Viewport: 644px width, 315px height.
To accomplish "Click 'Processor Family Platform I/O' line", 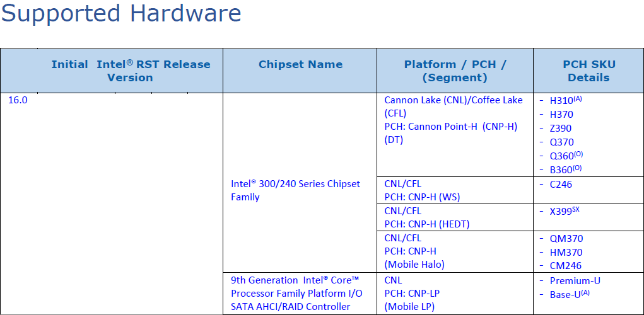I will [x=296, y=294].
